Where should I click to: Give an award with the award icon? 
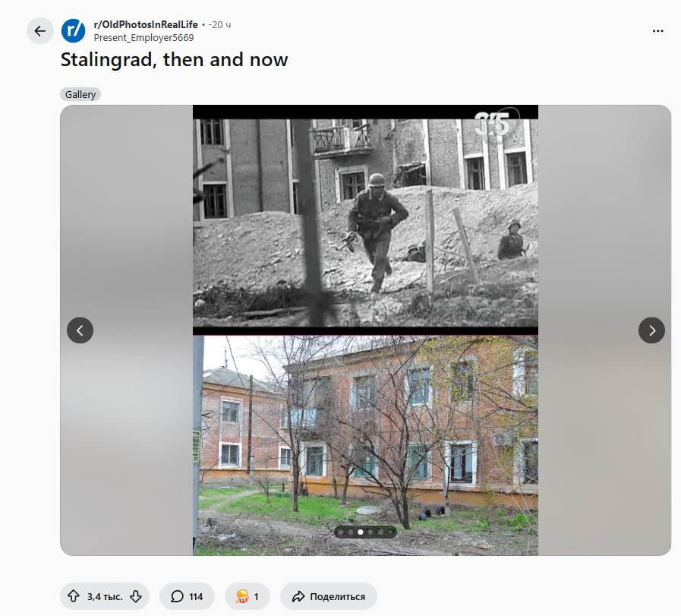coord(247,596)
